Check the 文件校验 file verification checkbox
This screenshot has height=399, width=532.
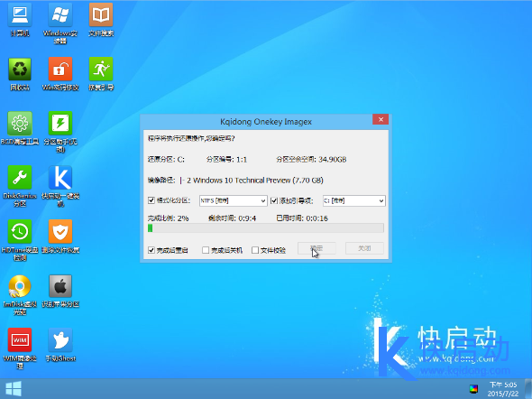point(255,250)
